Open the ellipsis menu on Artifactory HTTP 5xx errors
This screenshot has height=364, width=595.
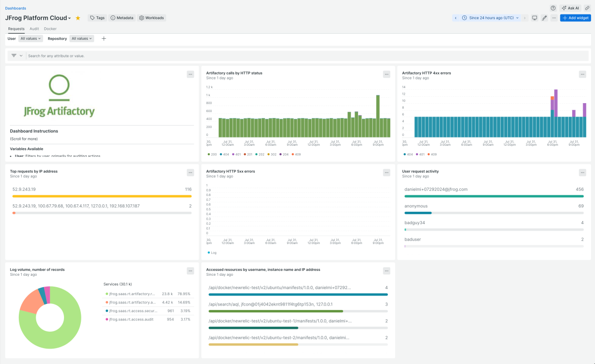tap(387, 173)
